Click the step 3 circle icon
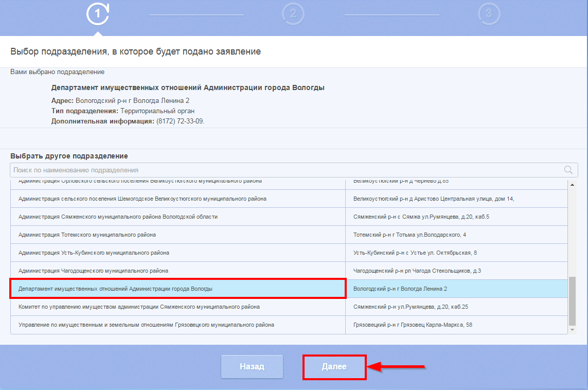 (489, 14)
